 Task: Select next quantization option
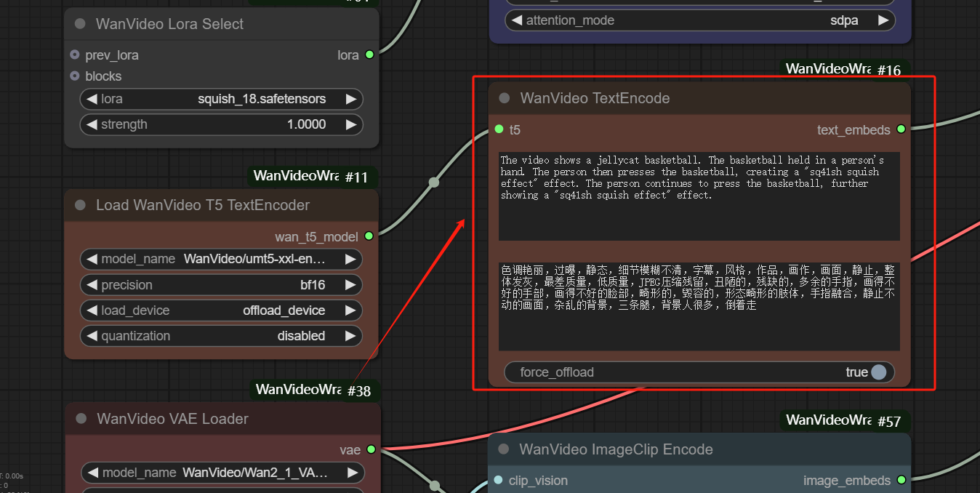351,336
